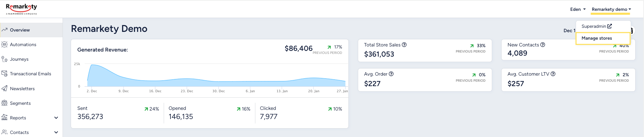Click the New Contacts value 4,089

coord(517,53)
